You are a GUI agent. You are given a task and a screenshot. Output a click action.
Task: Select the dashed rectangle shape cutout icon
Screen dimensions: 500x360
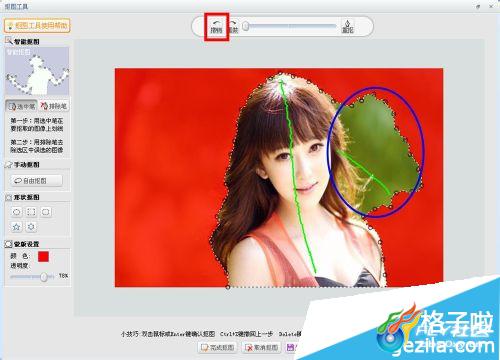(x=31, y=212)
